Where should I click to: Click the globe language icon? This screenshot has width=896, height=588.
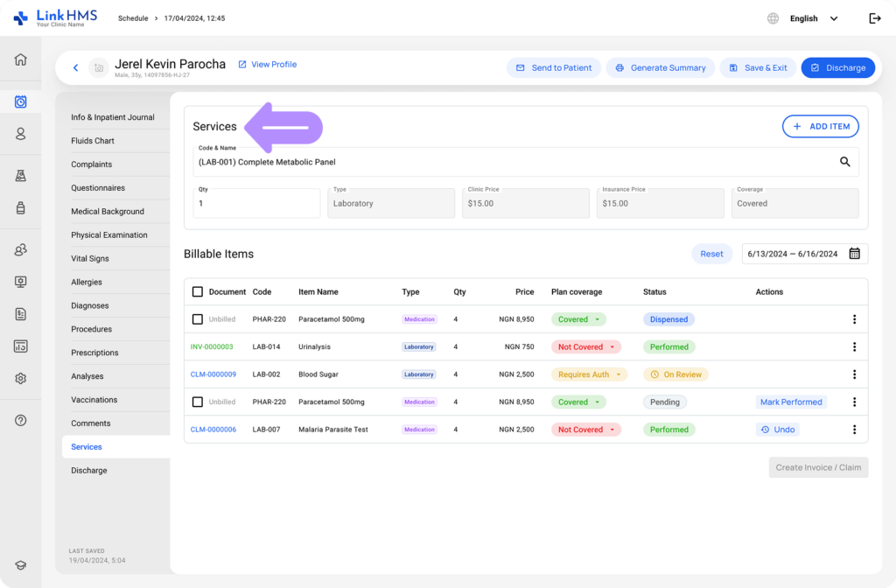click(x=773, y=18)
